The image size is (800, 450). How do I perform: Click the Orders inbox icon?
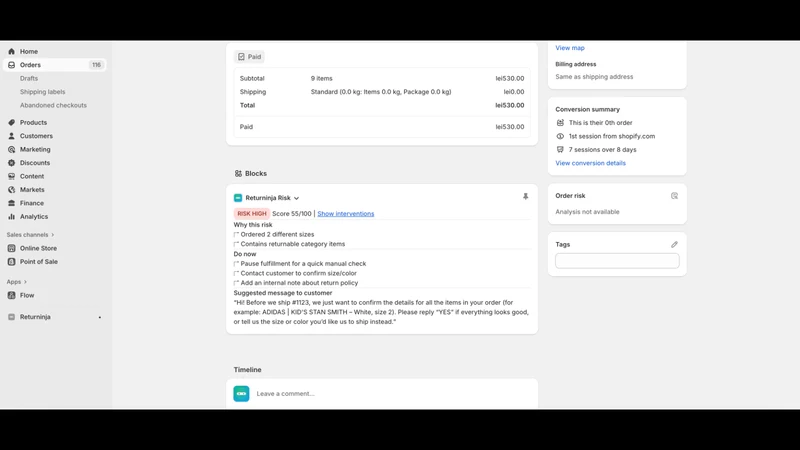click(x=11, y=65)
